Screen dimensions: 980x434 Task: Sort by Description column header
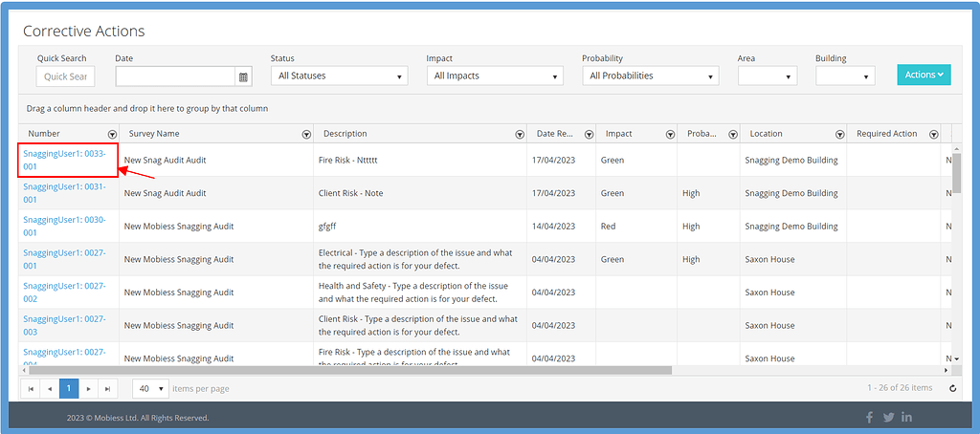click(345, 134)
